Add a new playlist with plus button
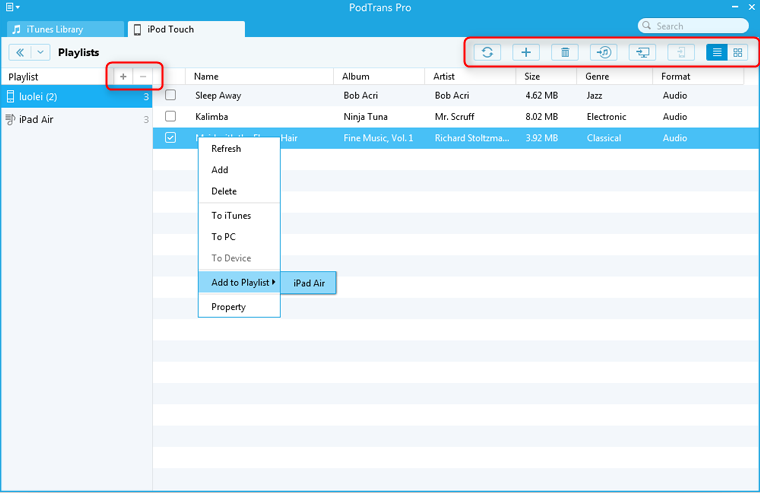 [x=123, y=76]
